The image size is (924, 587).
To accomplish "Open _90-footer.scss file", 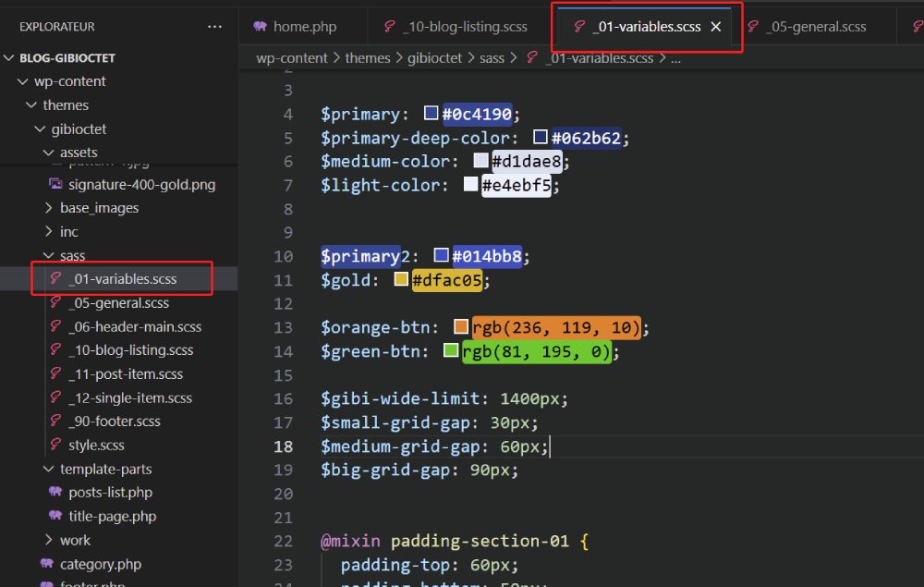I will click(115, 422).
